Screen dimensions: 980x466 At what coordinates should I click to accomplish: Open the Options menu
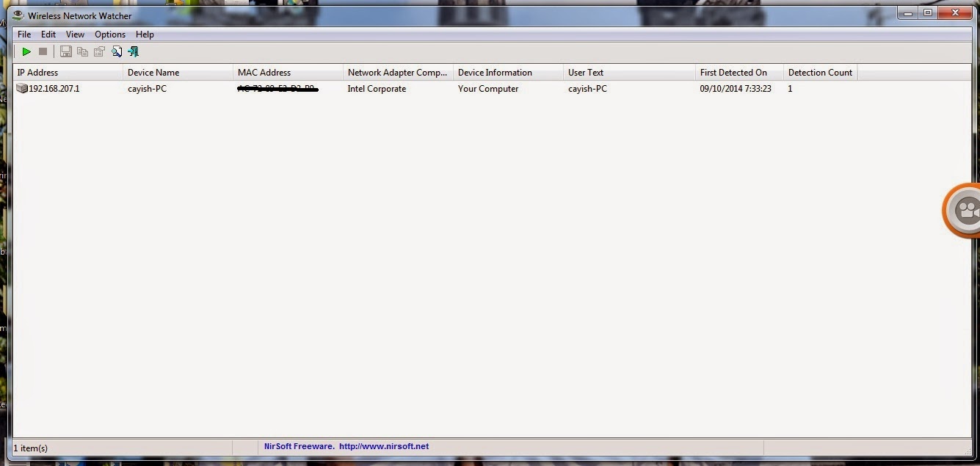tap(110, 34)
